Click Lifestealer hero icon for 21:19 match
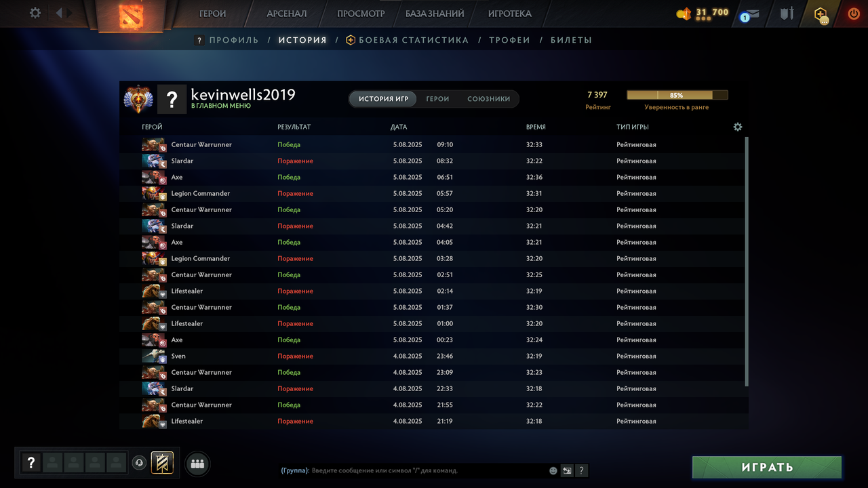 pyautogui.click(x=154, y=421)
